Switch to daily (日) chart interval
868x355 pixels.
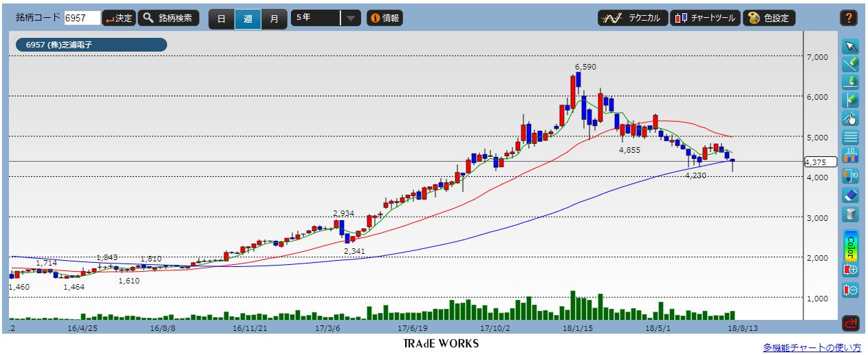click(221, 19)
